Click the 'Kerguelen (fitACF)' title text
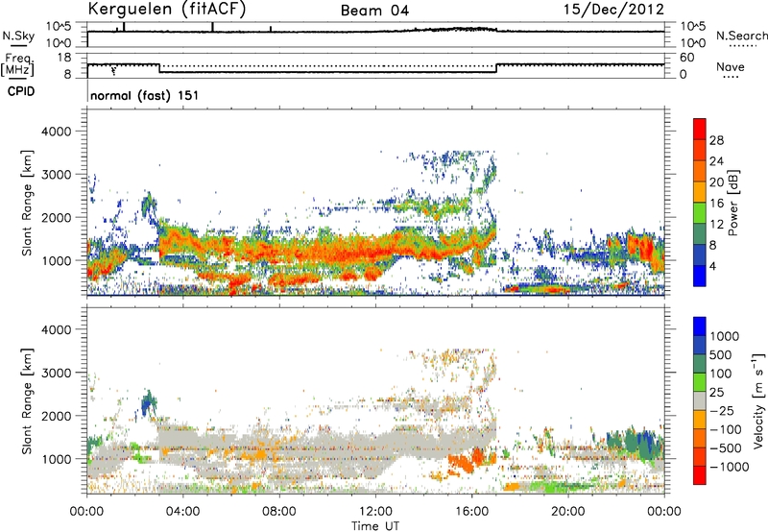Screen dimensions: 768x532 click(x=167, y=10)
